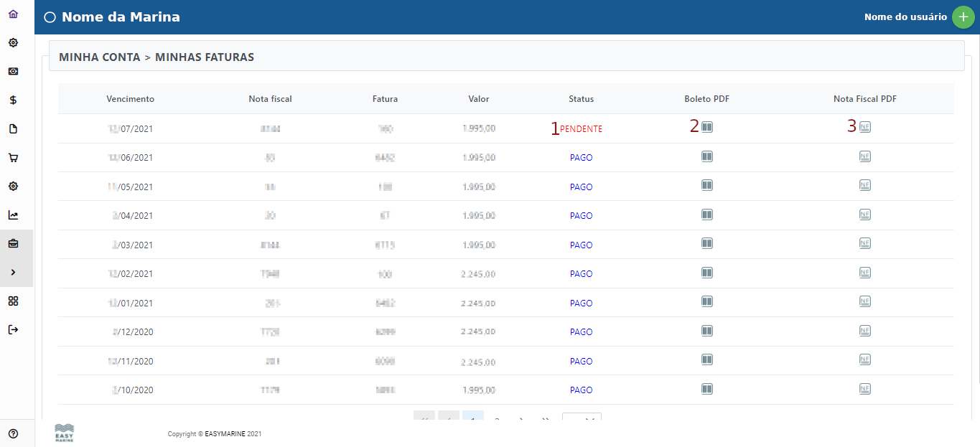
Task: Open the rows-per-page dropdown beside pagination
Action: (582, 419)
